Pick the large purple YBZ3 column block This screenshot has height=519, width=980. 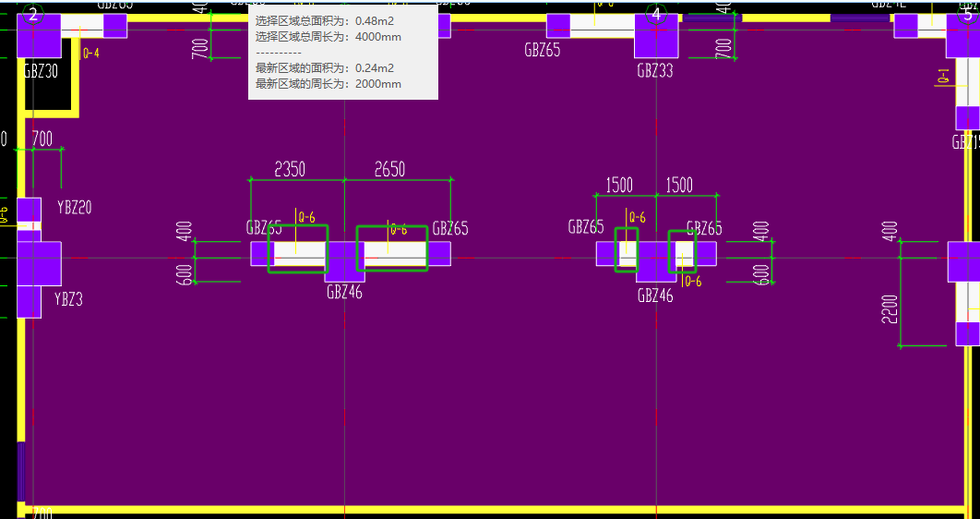tap(39, 263)
